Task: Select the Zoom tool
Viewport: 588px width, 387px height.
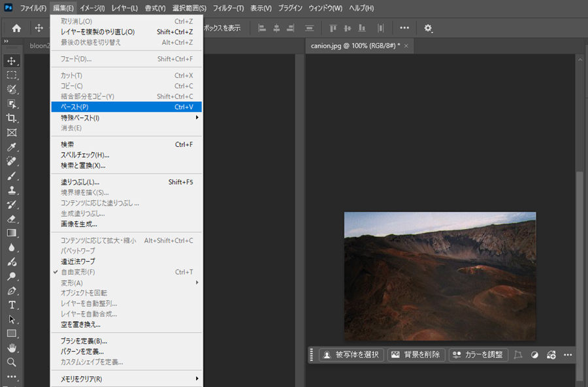Action: tap(12, 362)
